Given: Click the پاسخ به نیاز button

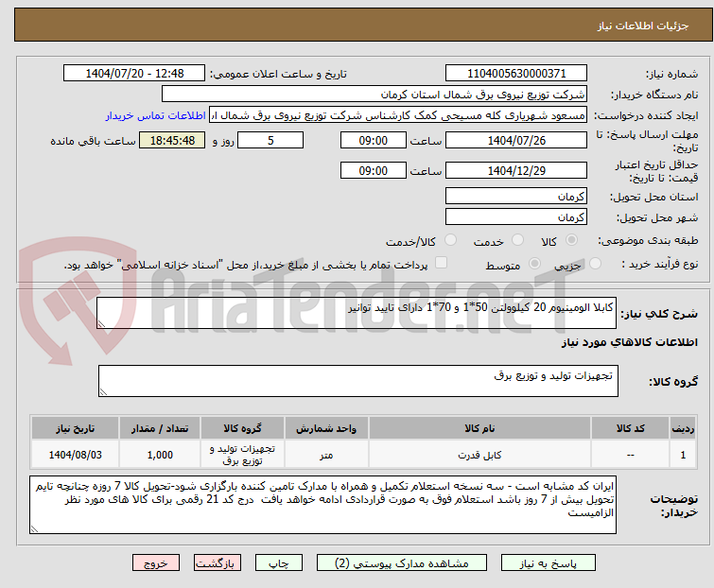Looking at the screenshot, I should pos(549,563).
